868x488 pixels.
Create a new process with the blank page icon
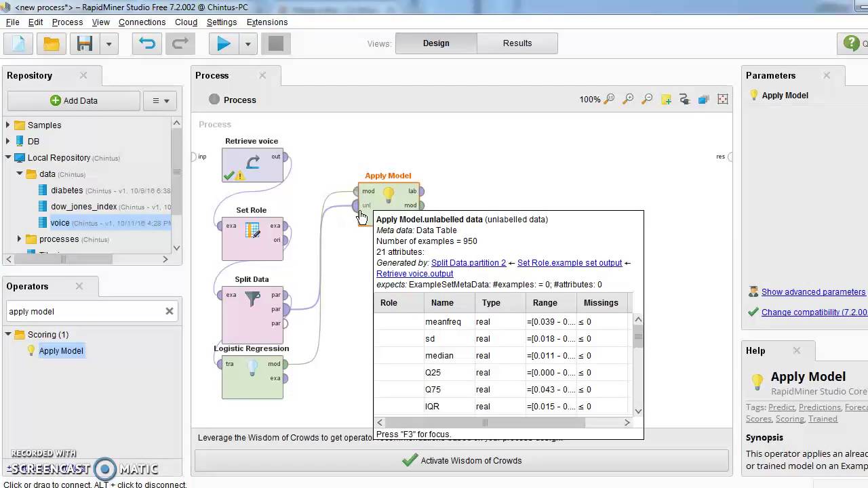(19, 44)
